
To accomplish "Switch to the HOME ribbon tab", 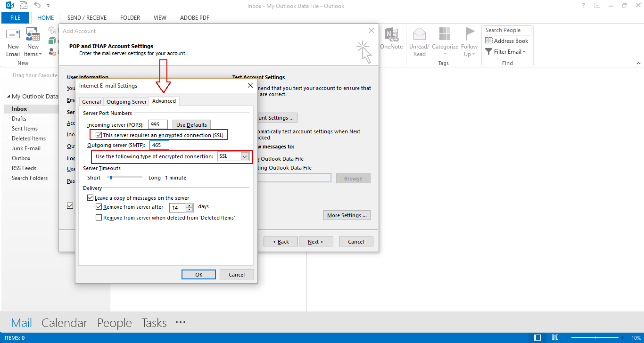I will coord(46,18).
